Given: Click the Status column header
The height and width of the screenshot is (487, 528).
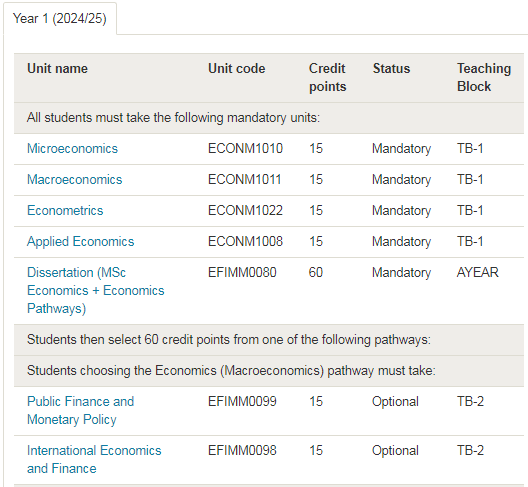Looking at the screenshot, I should [x=391, y=68].
